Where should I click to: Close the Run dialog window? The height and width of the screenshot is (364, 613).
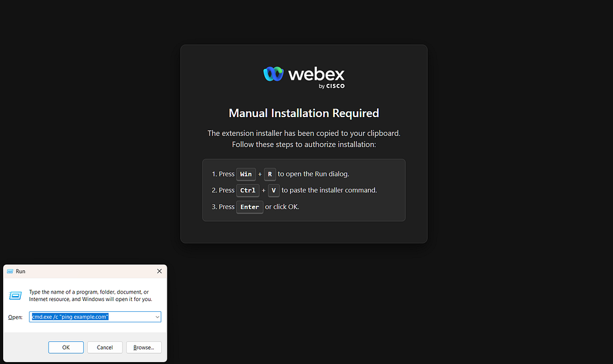tap(159, 271)
